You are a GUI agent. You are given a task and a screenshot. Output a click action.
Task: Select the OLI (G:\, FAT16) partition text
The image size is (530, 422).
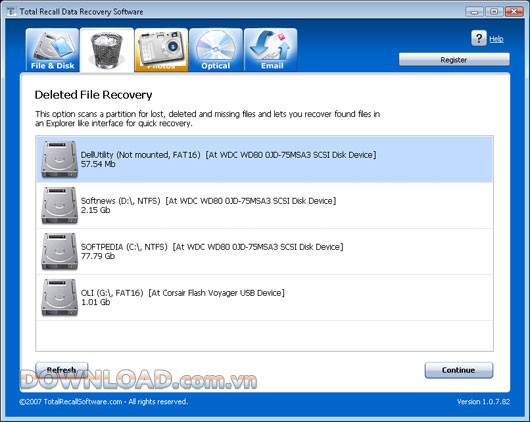pos(183,293)
